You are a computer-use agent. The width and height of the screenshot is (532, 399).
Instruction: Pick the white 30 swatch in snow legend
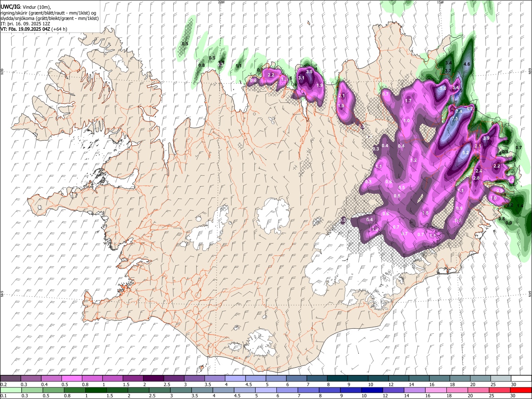(x=521, y=379)
